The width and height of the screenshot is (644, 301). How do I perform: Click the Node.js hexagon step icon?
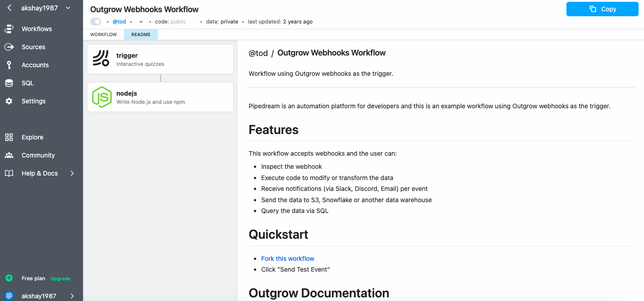pos(101,97)
